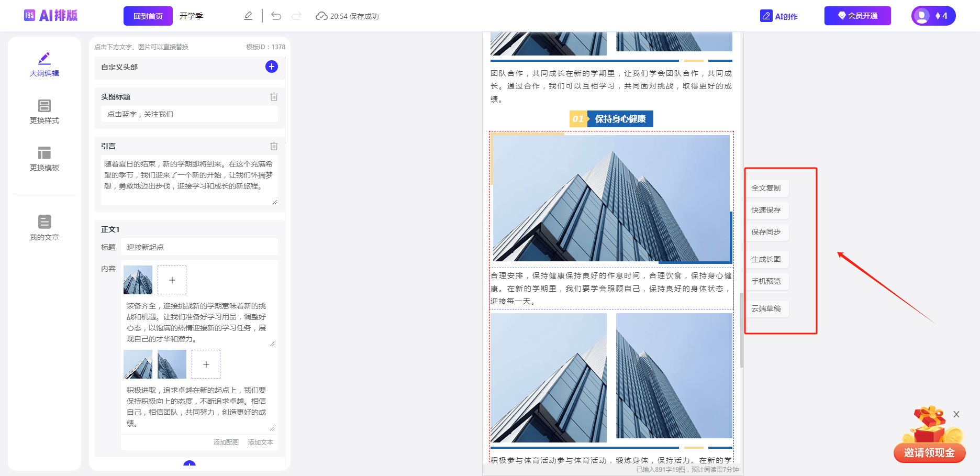Delete the 头图标题 section via trash icon
The image size is (980, 476).
pos(274,96)
